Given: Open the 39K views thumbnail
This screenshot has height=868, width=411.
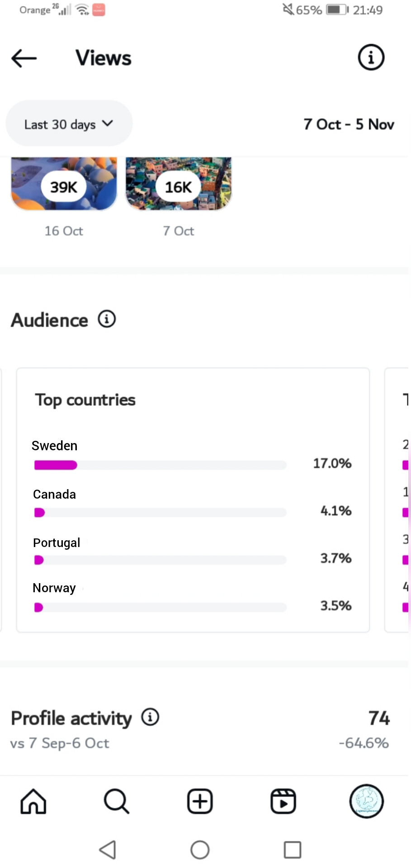Looking at the screenshot, I should (64, 184).
